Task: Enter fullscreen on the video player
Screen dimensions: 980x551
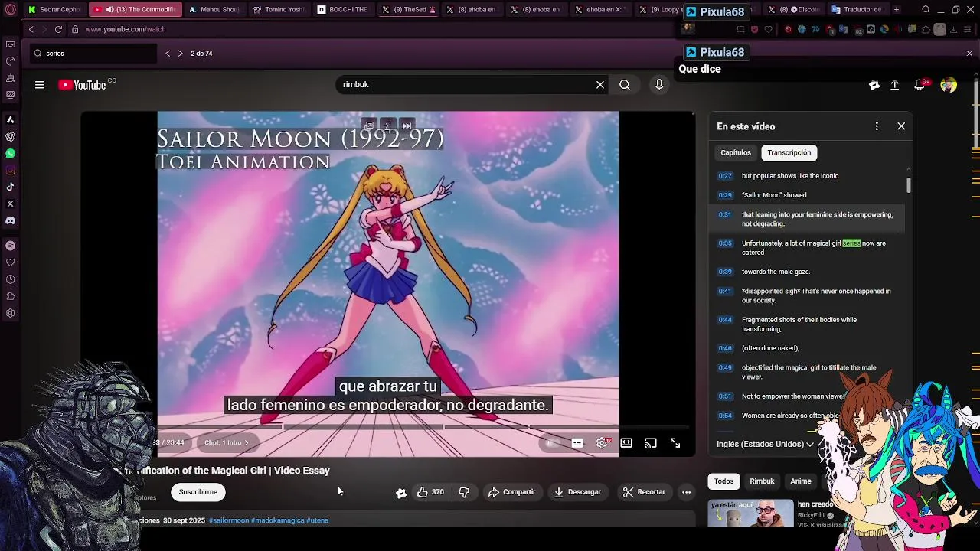Action: (x=675, y=443)
